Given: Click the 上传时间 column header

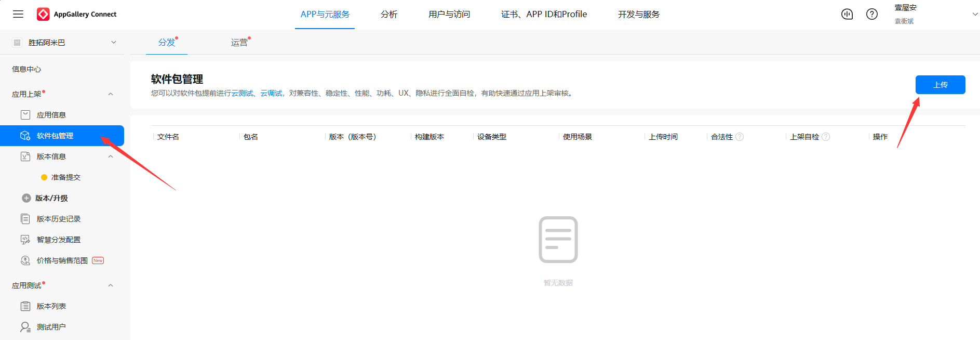Looking at the screenshot, I should [663, 137].
